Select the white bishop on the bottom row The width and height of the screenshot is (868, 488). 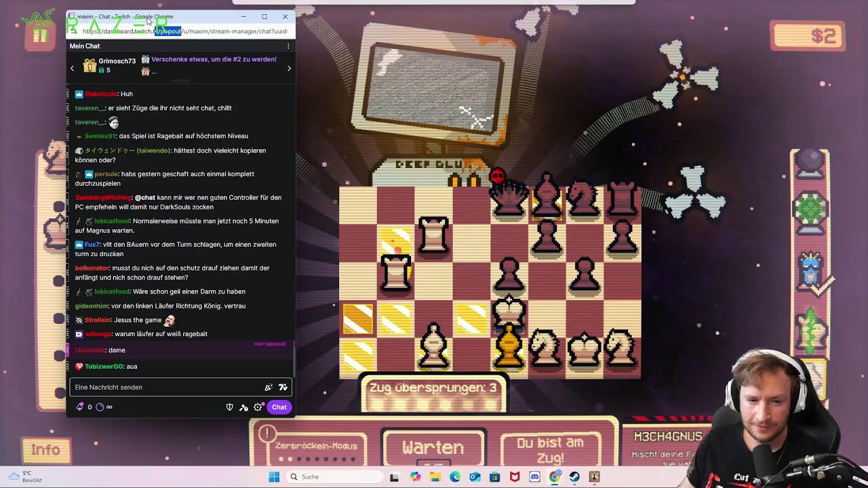[433, 346]
